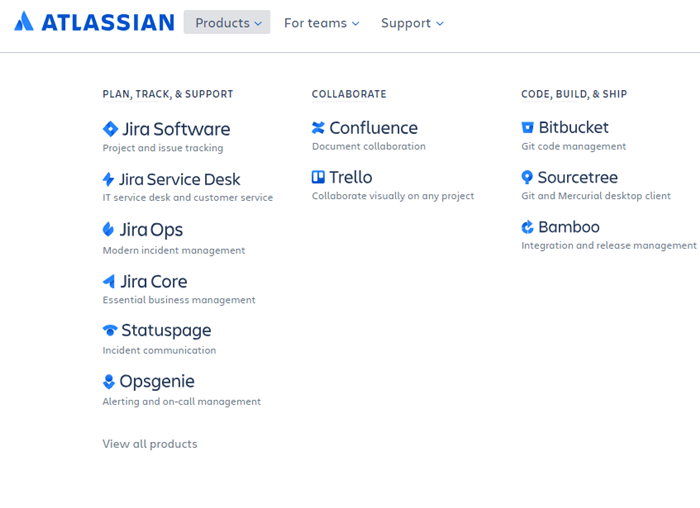The height and width of the screenshot is (508, 700).
Task: Click the Jira Service Desk lightning icon
Action: [108, 180]
